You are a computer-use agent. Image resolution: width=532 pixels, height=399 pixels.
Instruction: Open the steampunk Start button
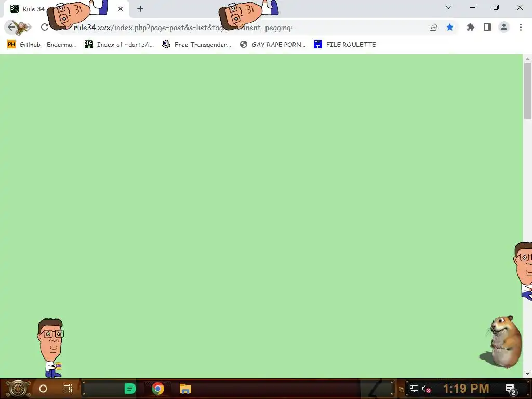tap(17, 389)
